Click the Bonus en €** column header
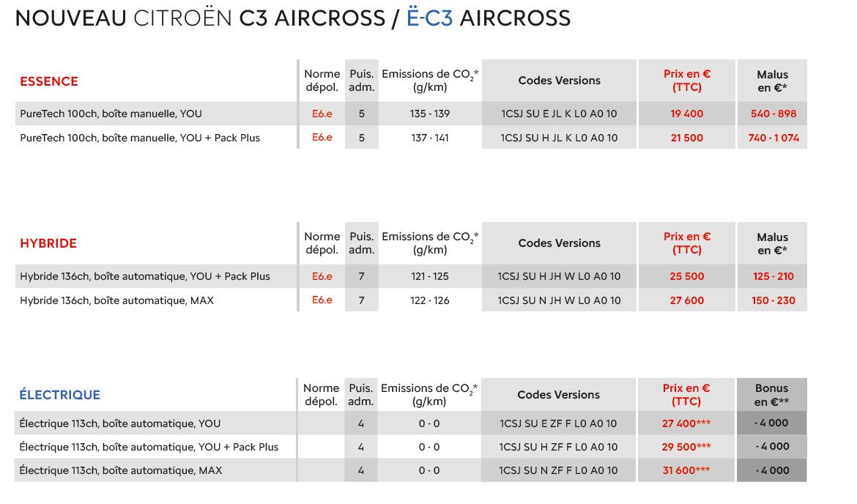The height and width of the screenshot is (504, 857). coord(771,395)
